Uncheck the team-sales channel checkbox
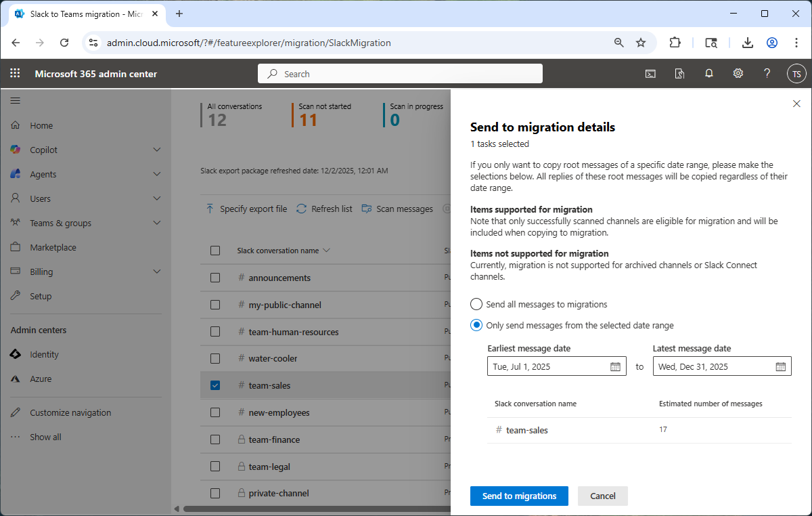This screenshot has width=812, height=516. click(x=215, y=385)
